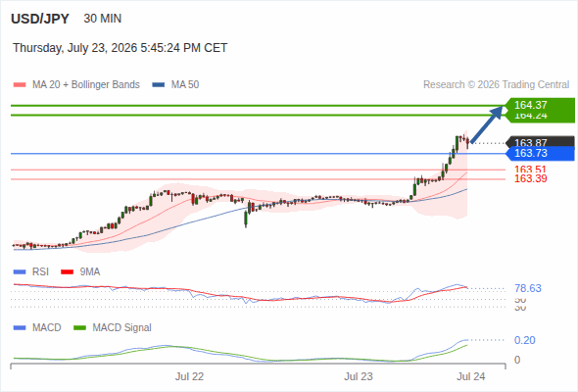Click the USD/JPY chart title
This screenshot has width=578, height=392.
[x=40, y=19]
